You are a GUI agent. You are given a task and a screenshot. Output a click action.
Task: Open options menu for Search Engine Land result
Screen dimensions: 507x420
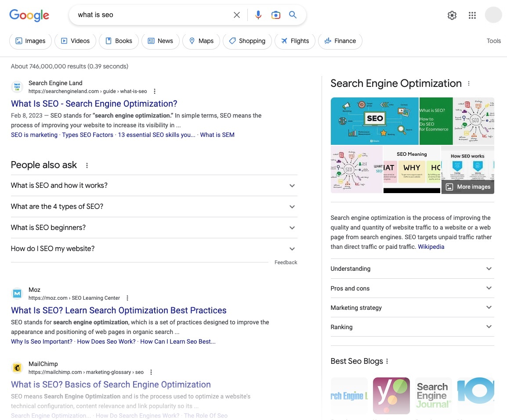154,91
